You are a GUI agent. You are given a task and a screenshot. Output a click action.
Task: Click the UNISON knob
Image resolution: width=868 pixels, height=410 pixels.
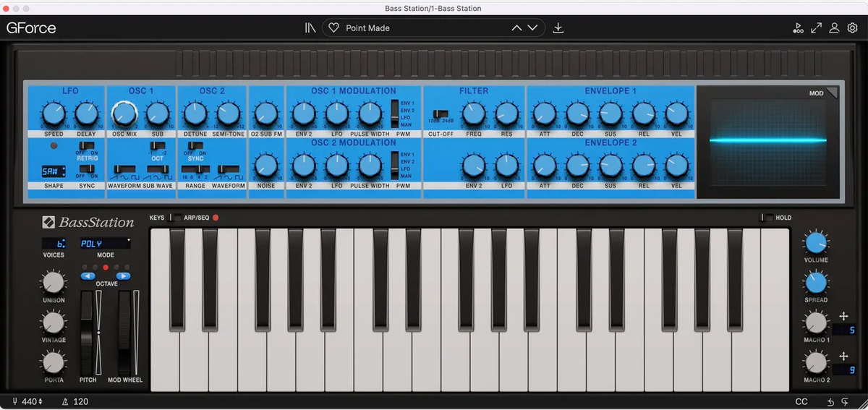tap(54, 283)
